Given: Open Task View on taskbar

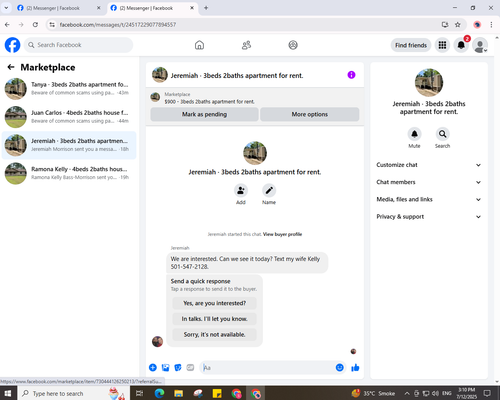Looking at the screenshot, I should [139, 394].
